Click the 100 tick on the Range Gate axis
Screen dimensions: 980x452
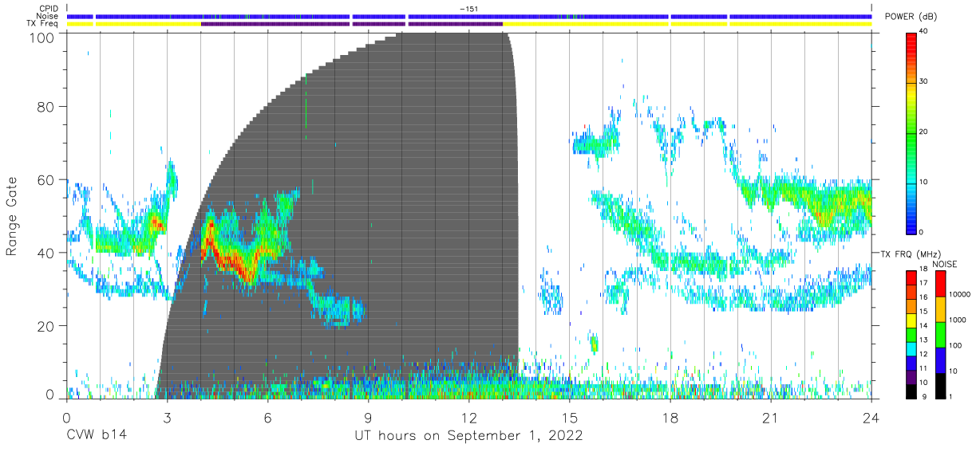[42, 37]
